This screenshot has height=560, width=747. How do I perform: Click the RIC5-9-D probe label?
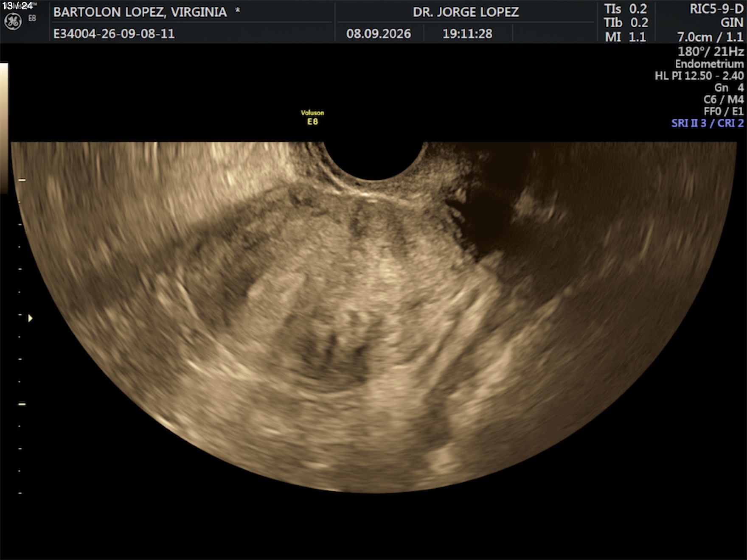click(716, 9)
